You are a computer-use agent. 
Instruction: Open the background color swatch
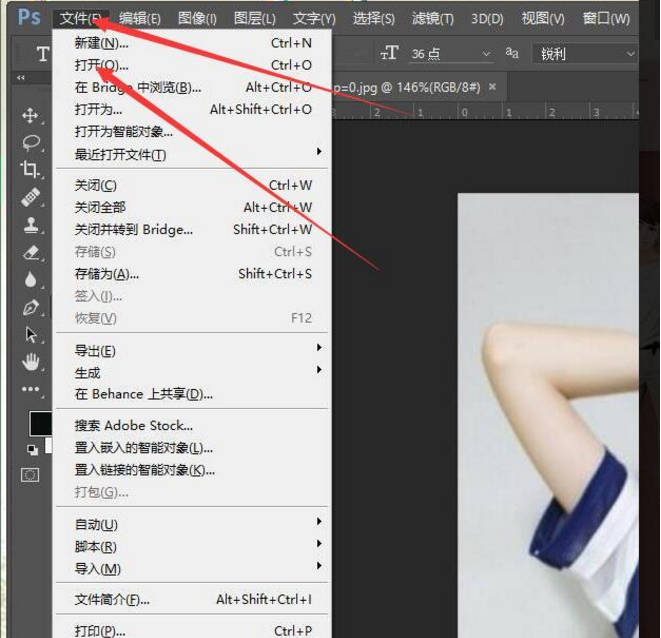click(x=48, y=445)
